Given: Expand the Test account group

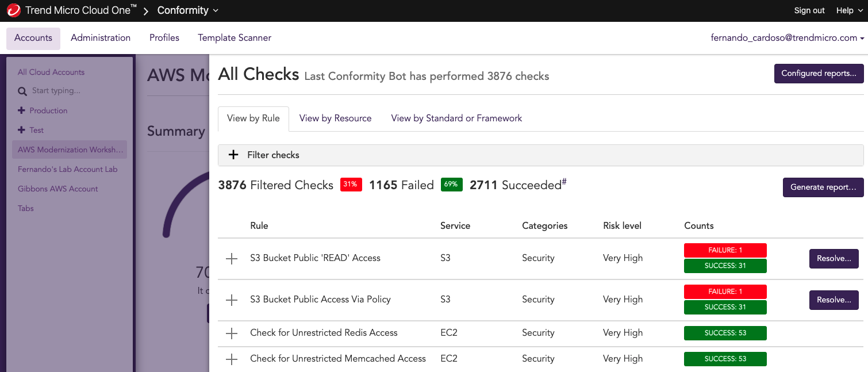Looking at the screenshot, I should [x=21, y=130].
